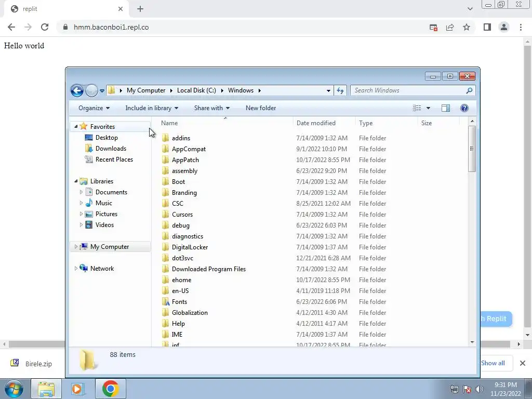Select the Fonts folder icon

[165, 302]
